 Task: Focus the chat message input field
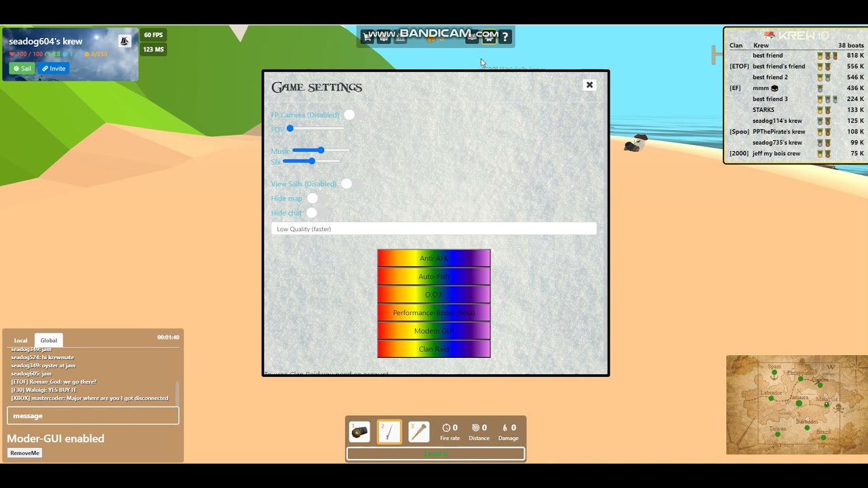point(93,415)
